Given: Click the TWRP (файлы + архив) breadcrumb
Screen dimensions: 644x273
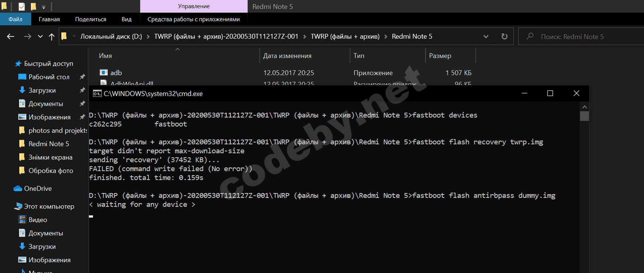Looking at the screenshot, I should click(x=345, y=37).
